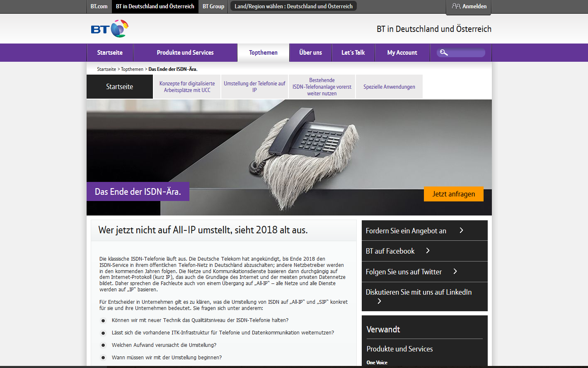
Task: Open the Spezielle Anwendungen tab
Action: tap(389, 87)
